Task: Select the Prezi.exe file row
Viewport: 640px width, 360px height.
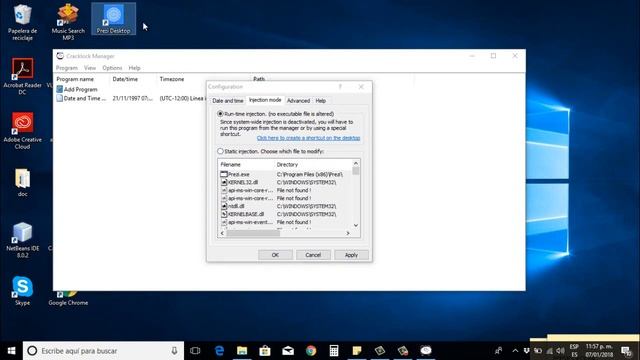Action: [x=286, y=174]
